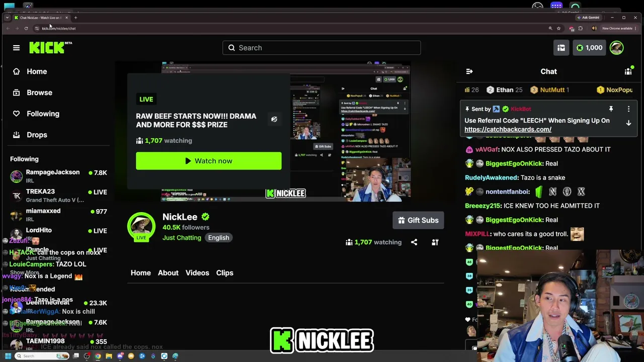The width and height of the screenshot is (644, 362).
Task: Click the Gift Subs button
Action: (x=418, y=220)
